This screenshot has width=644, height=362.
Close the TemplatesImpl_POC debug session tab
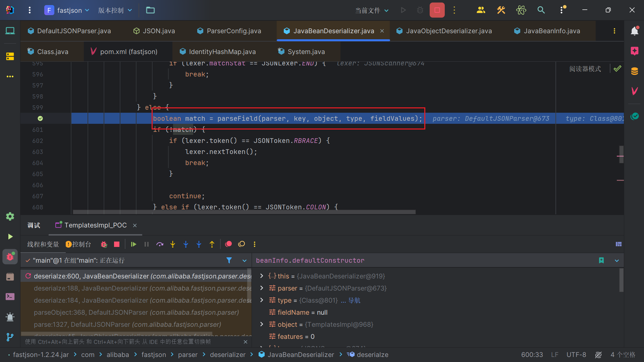click(135, 225)
